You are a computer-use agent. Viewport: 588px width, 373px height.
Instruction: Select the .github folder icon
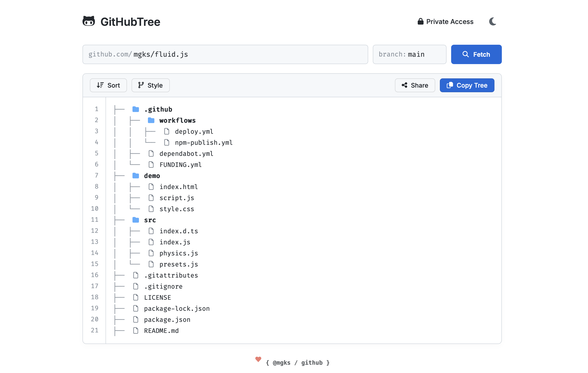pos(136,109)
